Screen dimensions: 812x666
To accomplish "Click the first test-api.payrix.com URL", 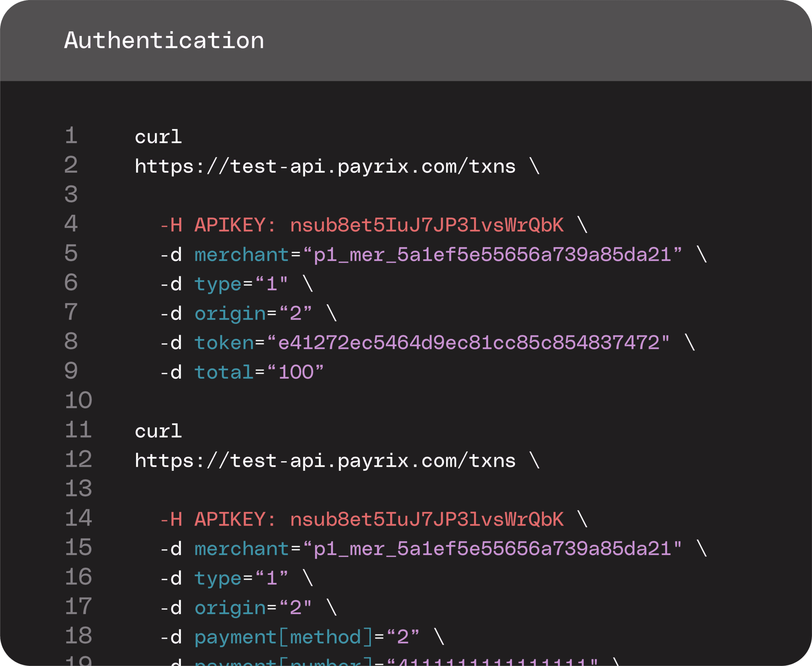I will click(325, 166).
